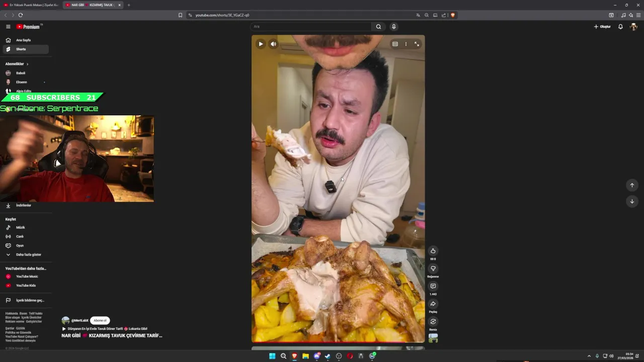
Task: Bookmark this page in the address bar
Action: (x=180, y=15)
